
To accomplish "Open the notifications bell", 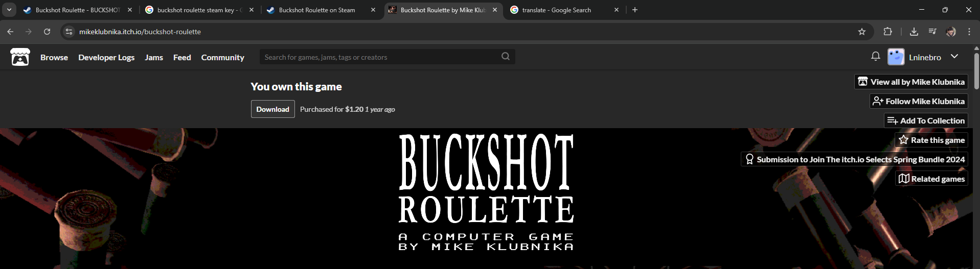I will [876, 57].
